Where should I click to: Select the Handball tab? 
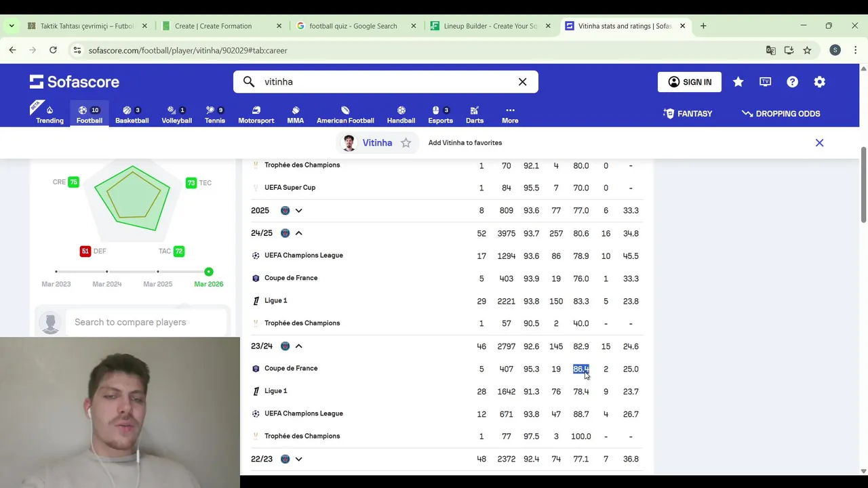[401, 114]
